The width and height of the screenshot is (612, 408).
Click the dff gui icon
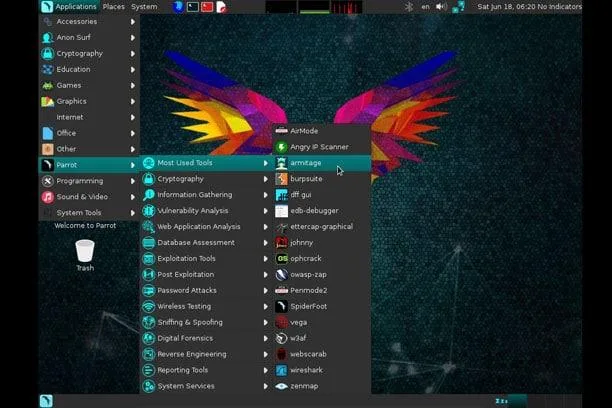281,195
